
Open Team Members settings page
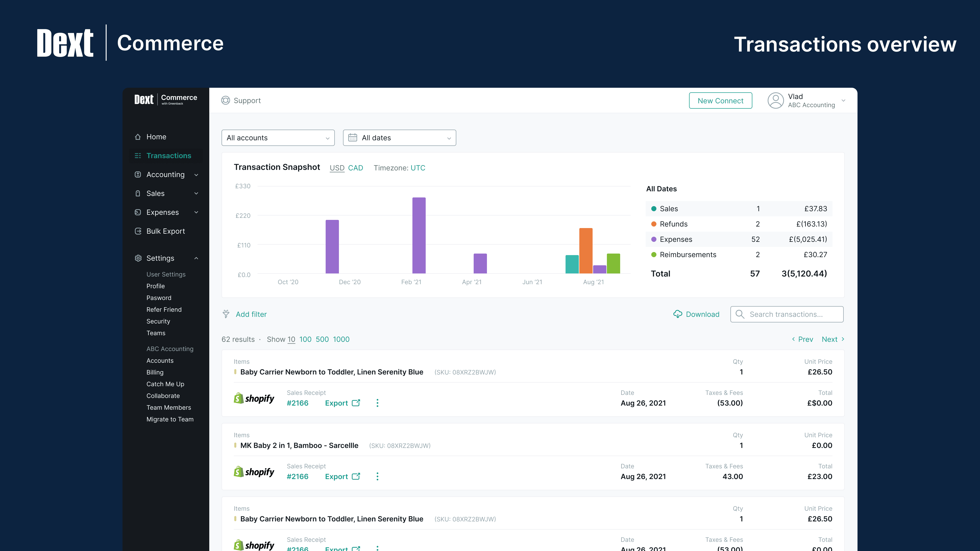168,408
